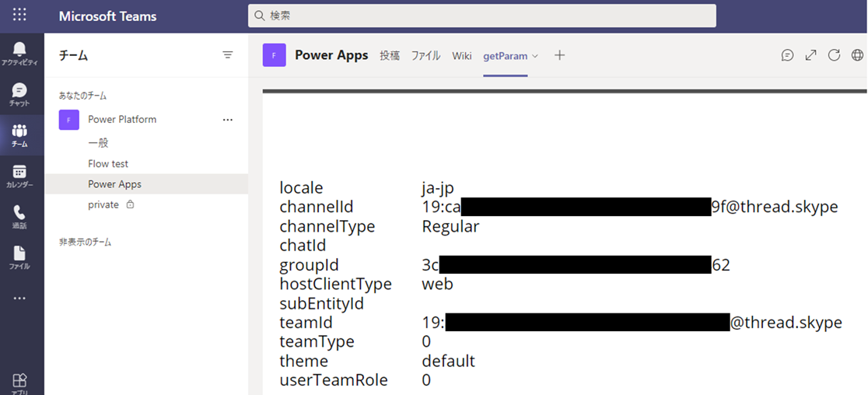Image resolution: width=868 pixels, height=395 pixels.
Task: Show more apps ellipsis in sidebar
Action: (x=19, y=298)
